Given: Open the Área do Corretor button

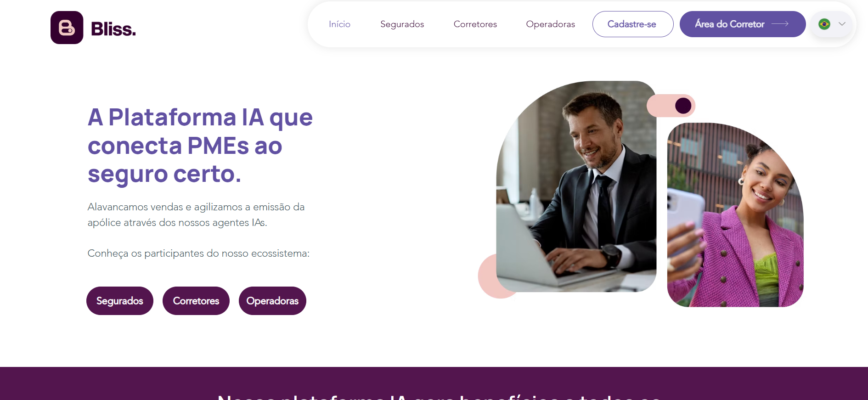Looking at the screenshot, I should pos(743,24).
